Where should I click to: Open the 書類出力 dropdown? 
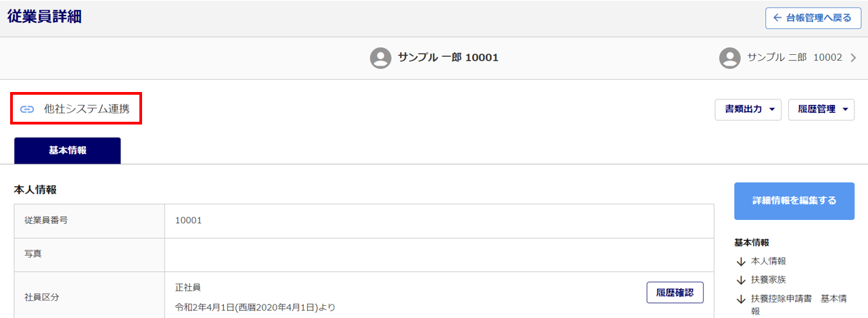[748, 110]
